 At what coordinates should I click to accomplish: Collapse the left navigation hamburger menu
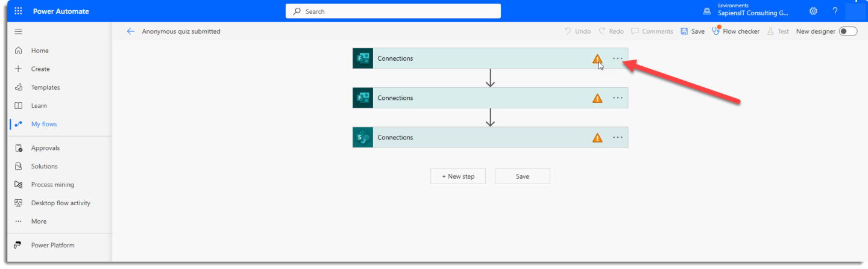(x=18, y=31)
